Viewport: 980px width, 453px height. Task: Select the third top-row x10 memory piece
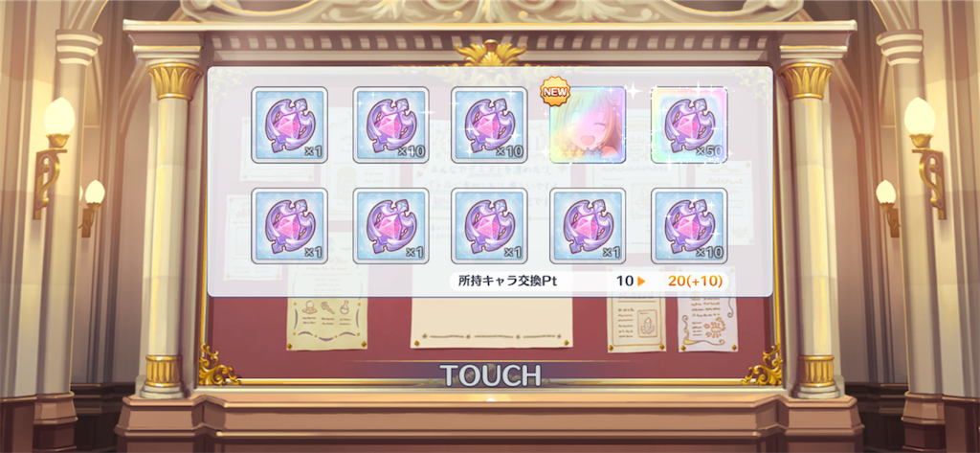coord(489,125)
